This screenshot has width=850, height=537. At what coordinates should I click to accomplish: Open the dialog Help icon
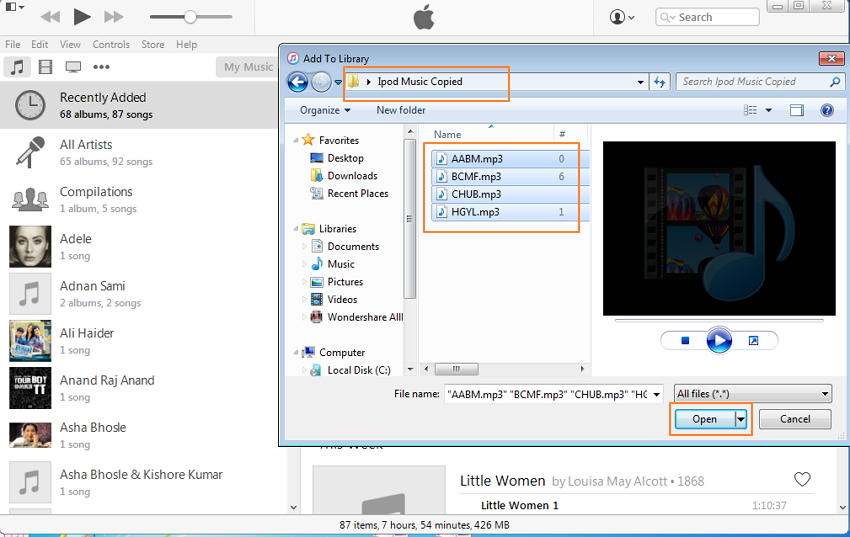point(827,110)
